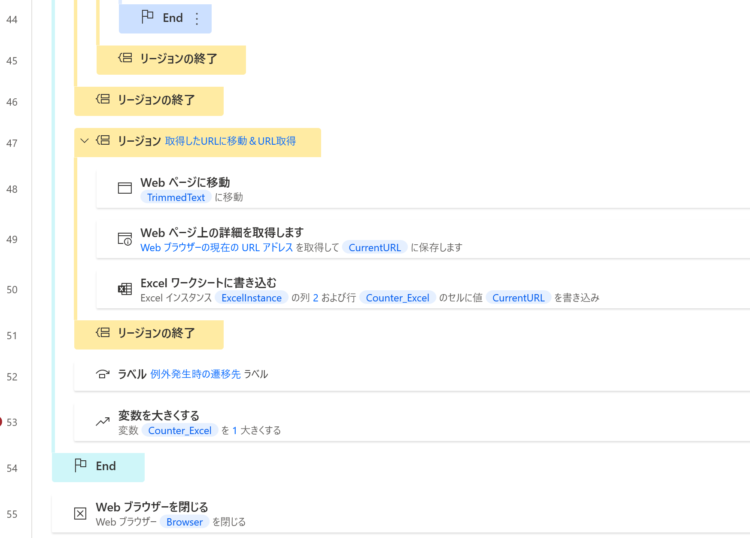This screenshot has width=750, height=538.
Task: Click the Counter_Excel chip in Excel write action
Action: click(x=397, y=298)
